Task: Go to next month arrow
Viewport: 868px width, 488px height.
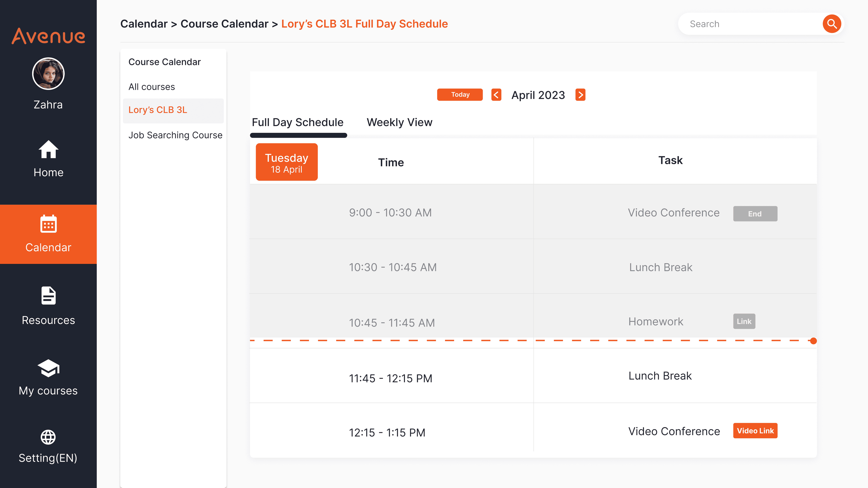Action: [x=580, y=95]
